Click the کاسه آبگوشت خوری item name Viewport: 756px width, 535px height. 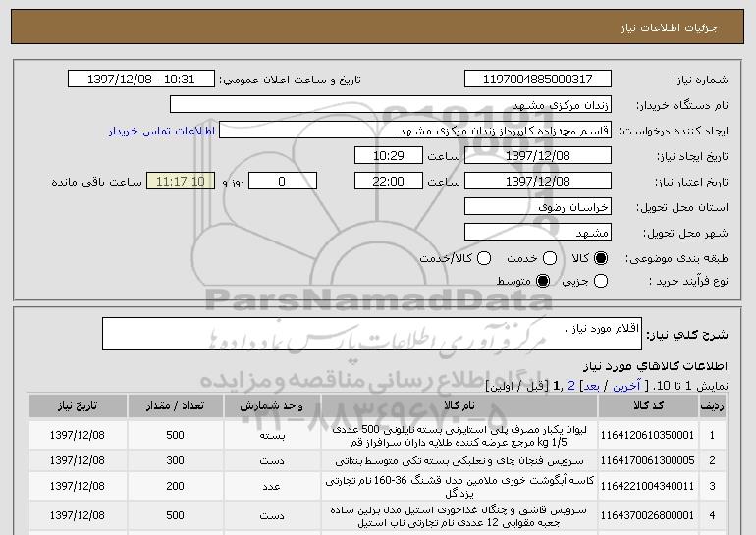459,487
